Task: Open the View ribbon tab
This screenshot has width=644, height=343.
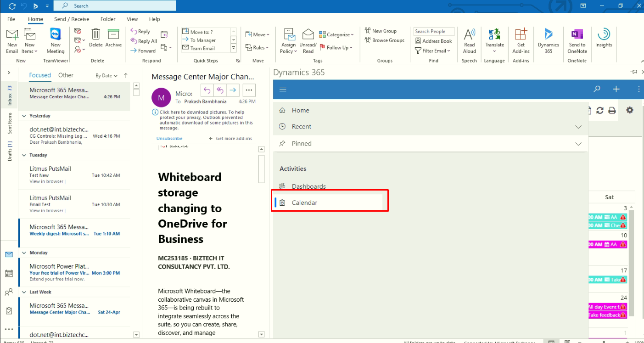Action: (x=132, y=19)
